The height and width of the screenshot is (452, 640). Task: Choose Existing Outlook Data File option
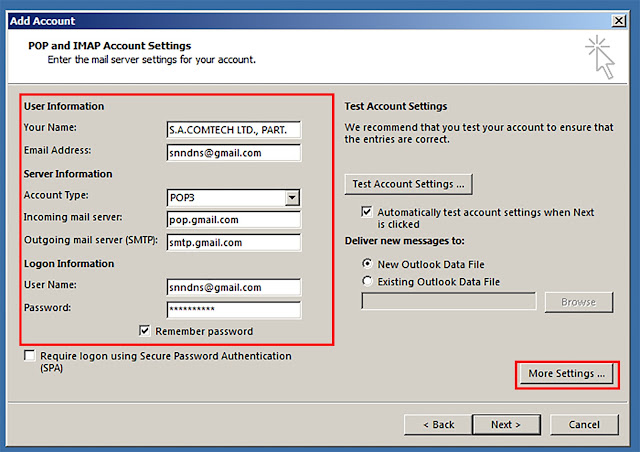[367, 281]
